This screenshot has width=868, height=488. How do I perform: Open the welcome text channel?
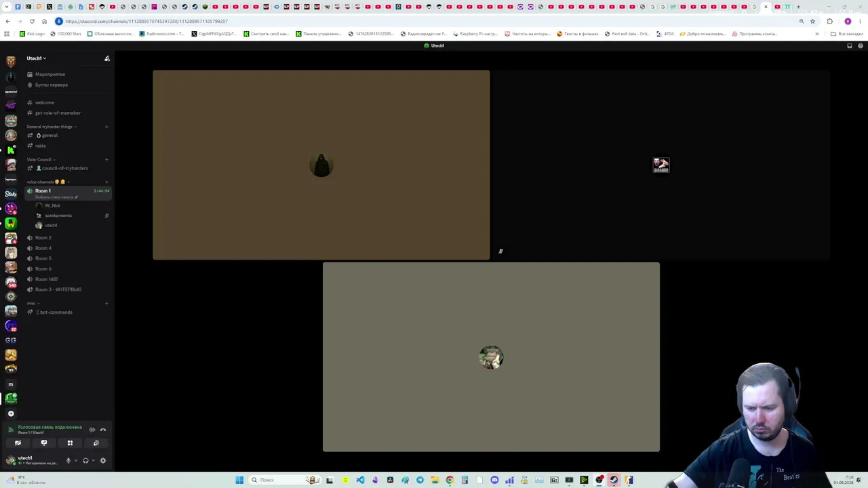[x=45, y=102]
